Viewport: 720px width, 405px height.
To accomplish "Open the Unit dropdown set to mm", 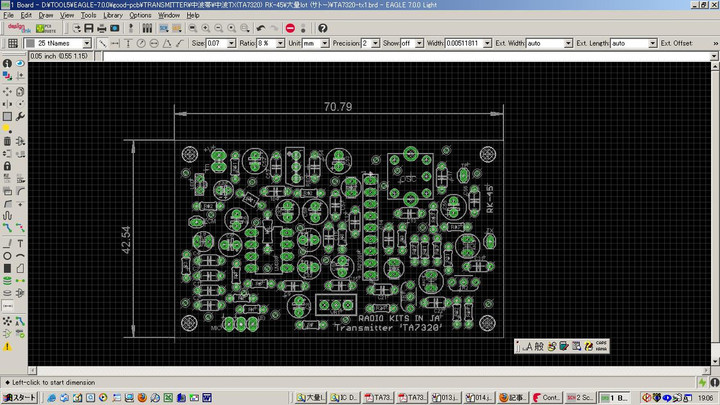I will [324, 44].
